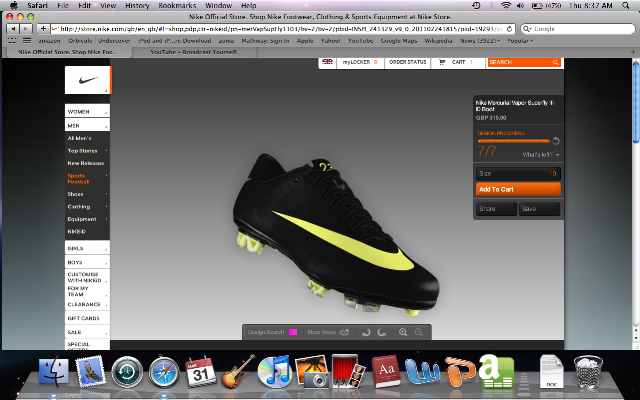Show all bookmarks icon in bookmarks bar
Screen dimensions: 640x400
pyautogui.click(x=27, y=40)
